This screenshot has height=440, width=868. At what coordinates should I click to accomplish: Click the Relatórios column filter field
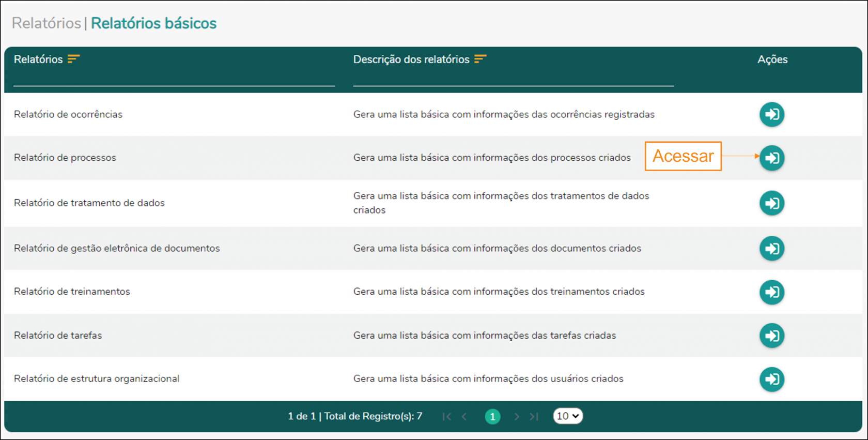coord(174,78)
